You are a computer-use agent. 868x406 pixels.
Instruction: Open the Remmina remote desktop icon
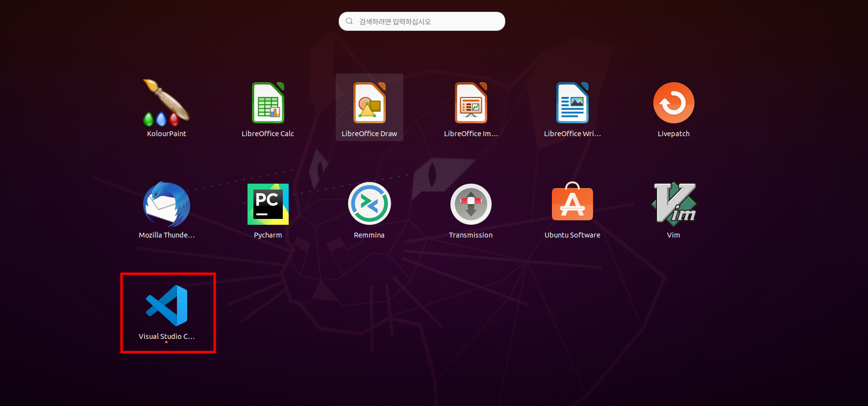coord(370,204)
